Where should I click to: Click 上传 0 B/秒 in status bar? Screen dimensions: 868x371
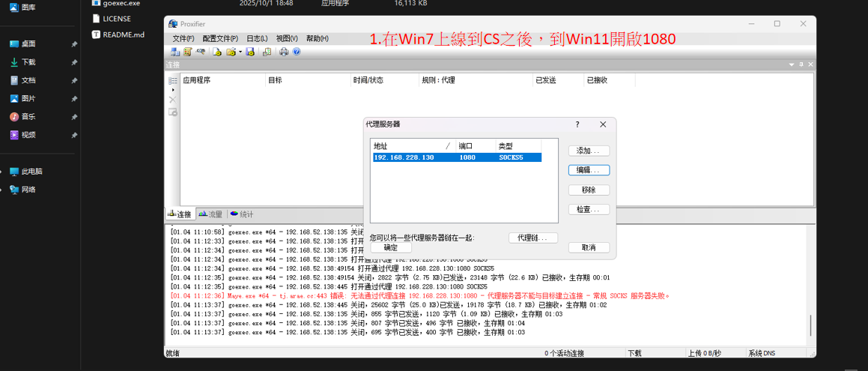point(705,353)
